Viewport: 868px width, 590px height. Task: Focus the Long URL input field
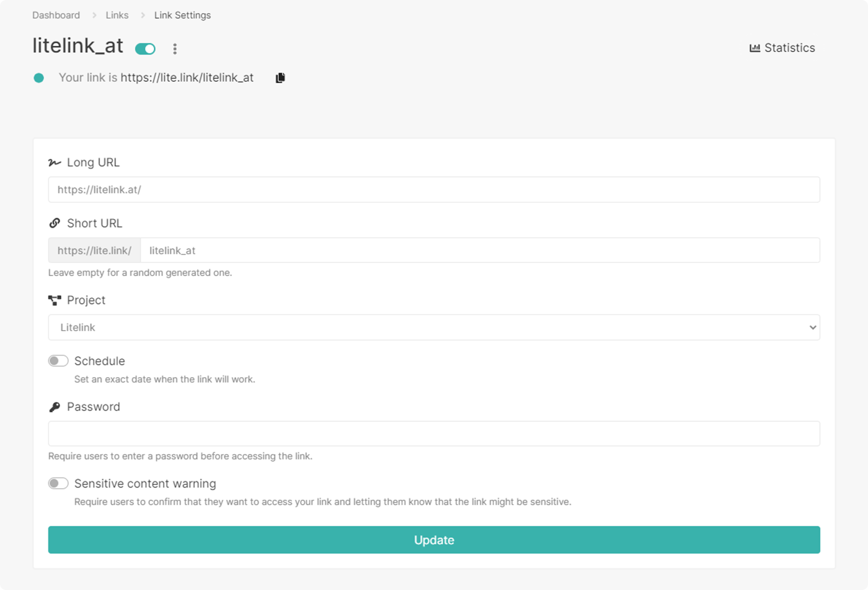click(434, 190)
